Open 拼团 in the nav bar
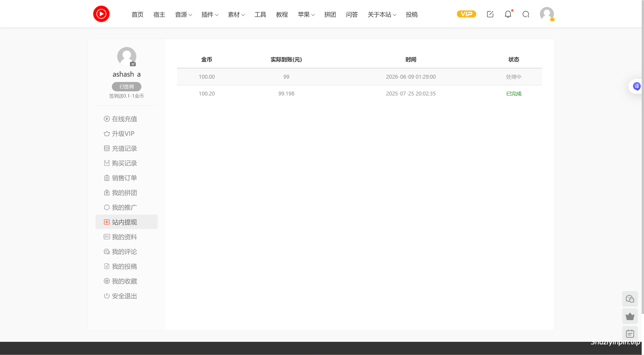Viewport: 644px width, 355px height. click(330, 14)
